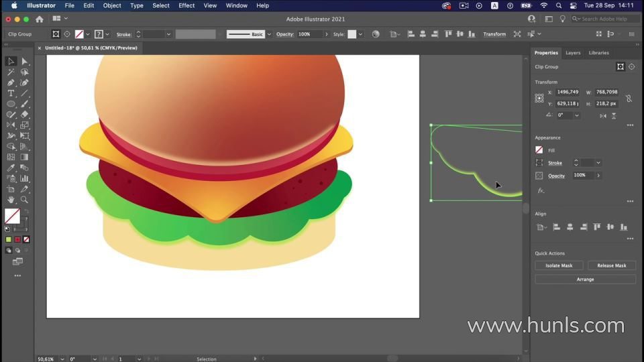Image resolution: width=644 pixels, height=362 pixels.
Task: Open the Effect menu
Action: click(186, 6)
